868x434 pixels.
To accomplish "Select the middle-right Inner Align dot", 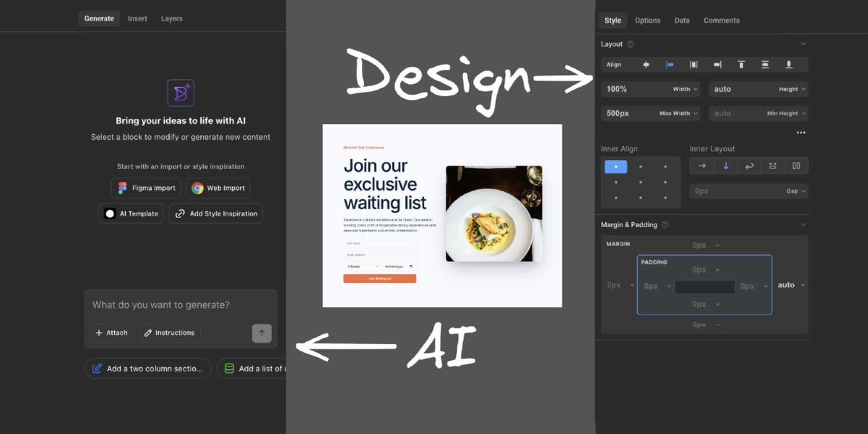I will click(x=665, y=182).
